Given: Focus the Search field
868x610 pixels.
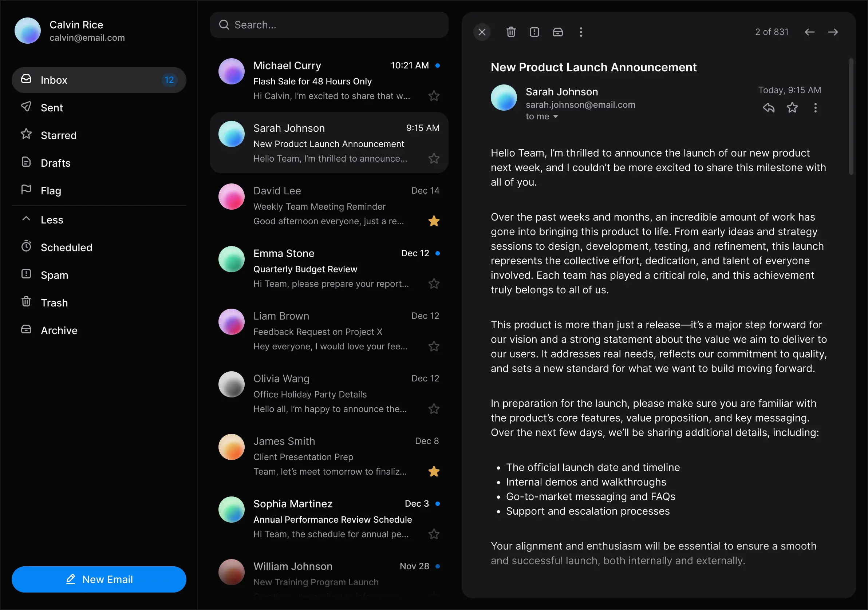Looking at the screenshot, I should click(x=329, y=25).
